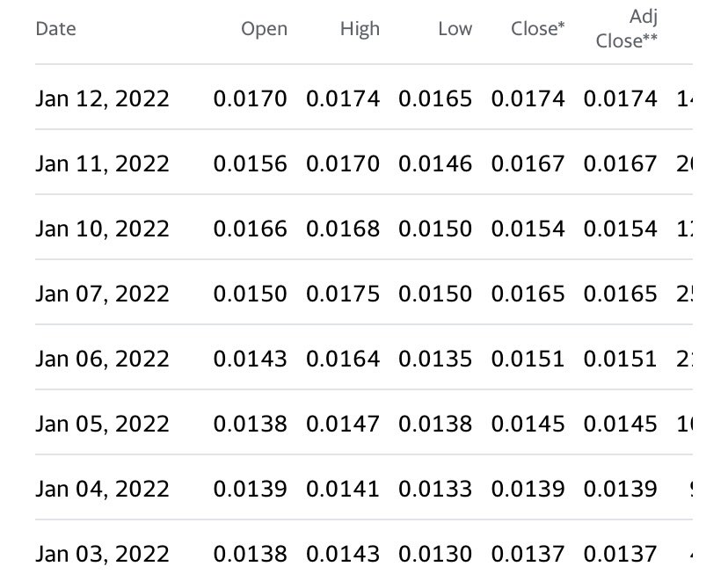This screenshot has height=581, width=728.
Task: Click the Close* column header
Action: click(537, 29)
